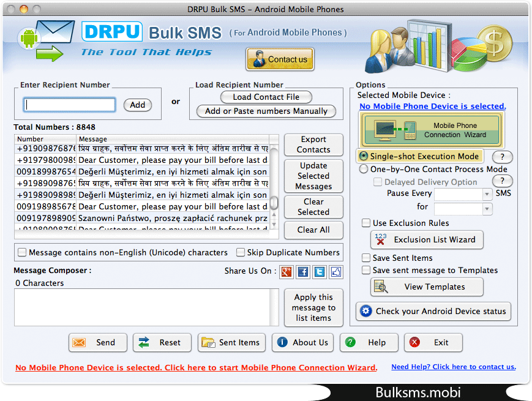Click the thumbs-up like share icon
532x401 pixels.
336,272
